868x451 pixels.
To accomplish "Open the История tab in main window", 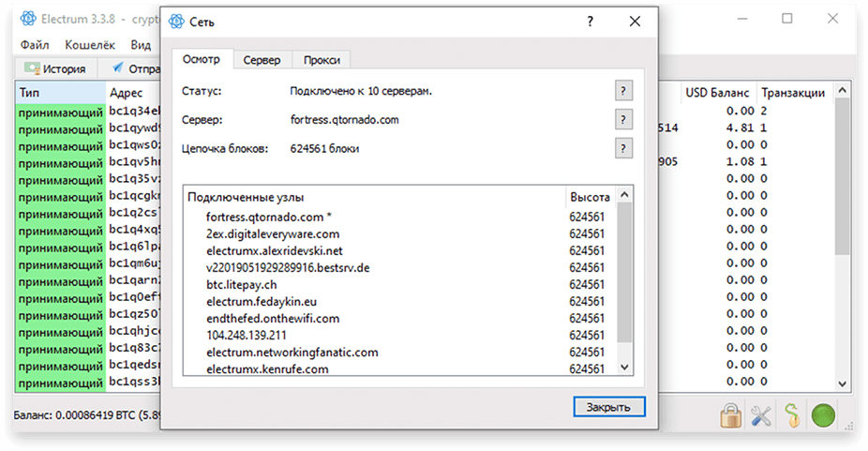I will pyautogui.click(x=55, y=68).
